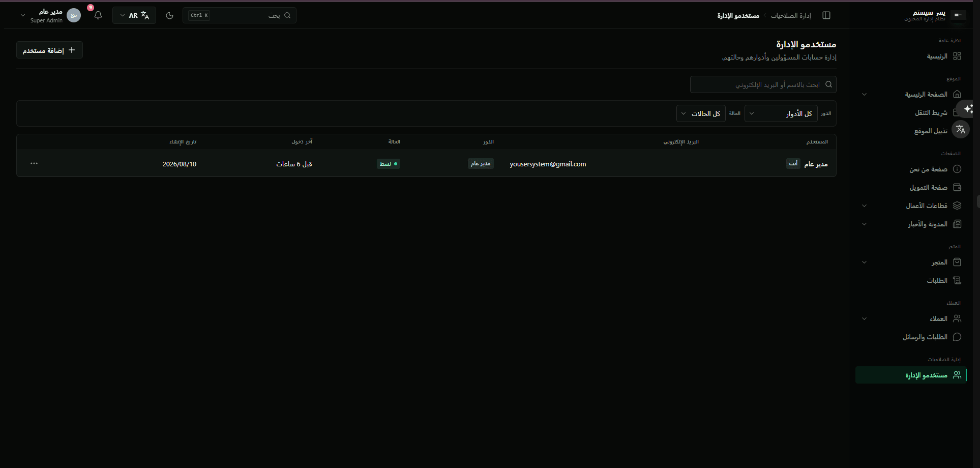This screenshot has height=468, width=980.
Task: Open the three-dots row actions menu
Action: 34,163
